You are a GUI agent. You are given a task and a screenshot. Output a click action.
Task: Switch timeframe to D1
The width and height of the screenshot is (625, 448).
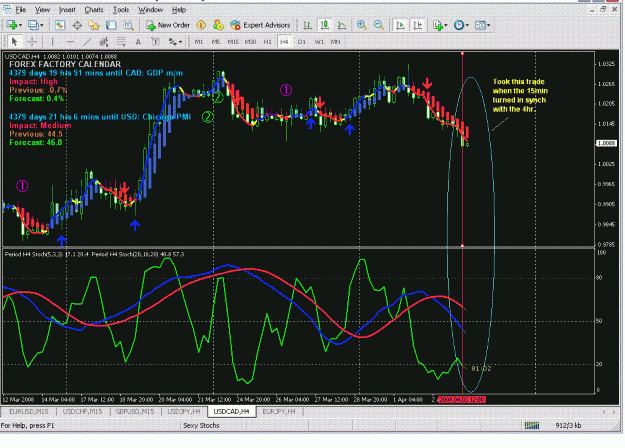click(x=302, y=41)
